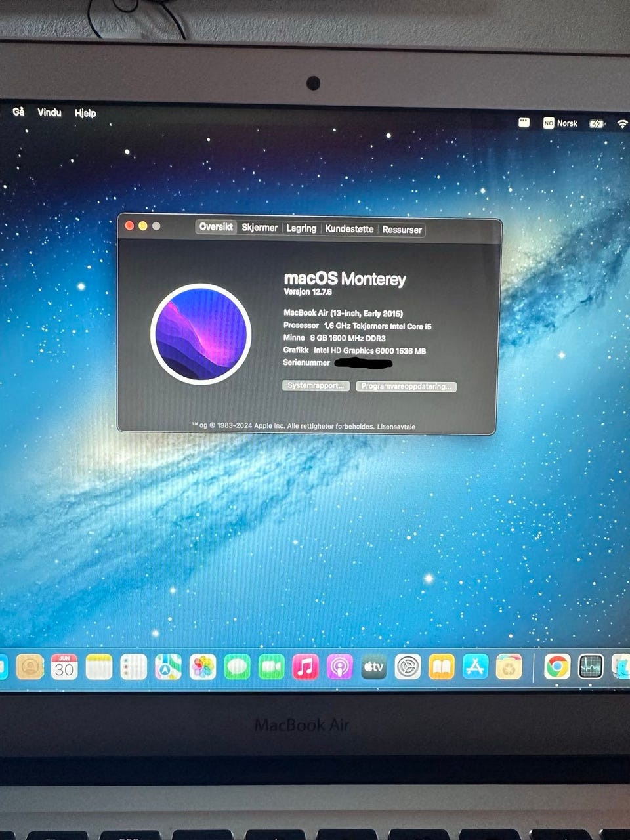Screen dimensions: 630x840
Task: Open the Reminders app in the dock
Action: coord(133,667)
